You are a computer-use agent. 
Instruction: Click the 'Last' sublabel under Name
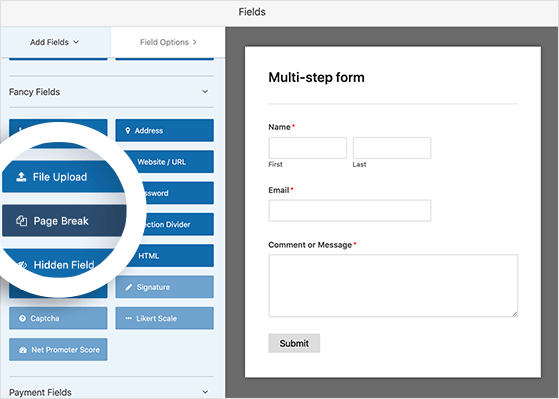point(359,164)
